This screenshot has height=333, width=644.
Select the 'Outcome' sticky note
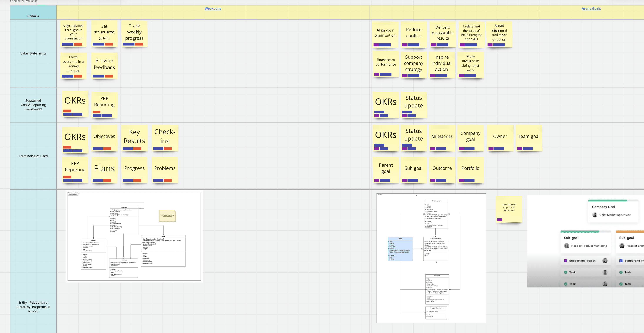point(442,170)
